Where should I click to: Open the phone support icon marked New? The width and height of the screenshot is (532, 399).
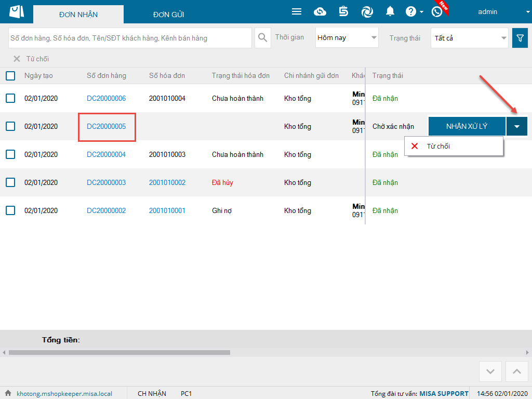[x=437, y=11]
